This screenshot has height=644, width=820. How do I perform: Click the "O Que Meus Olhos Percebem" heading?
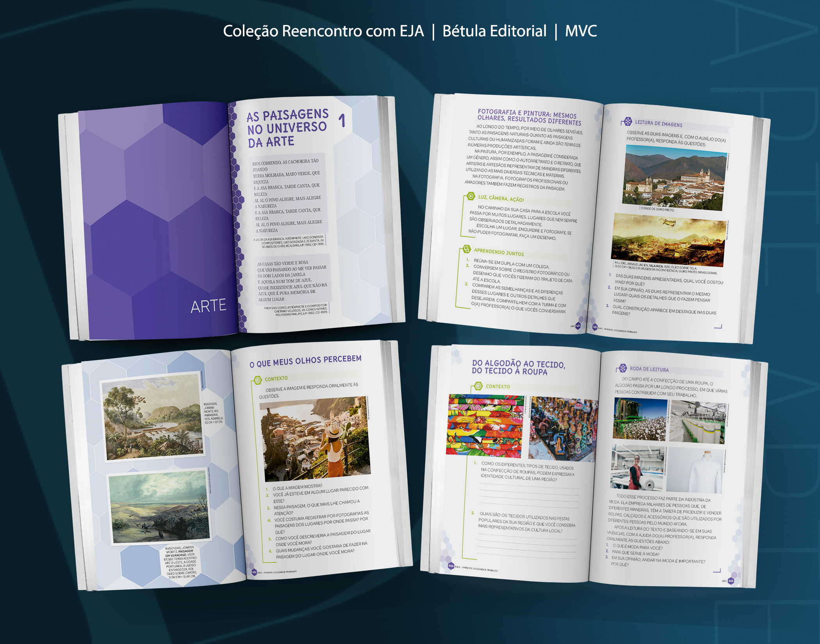pyautogui.click(x=306, y=361)
